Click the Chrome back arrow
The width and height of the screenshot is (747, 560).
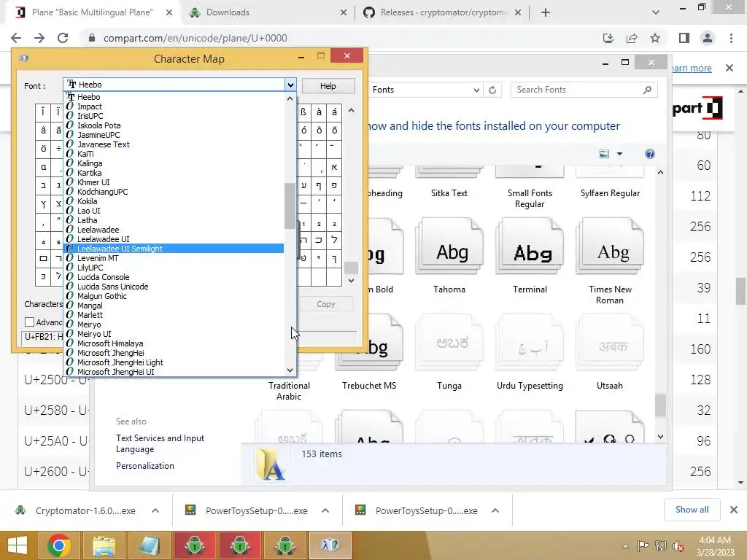coord(16,38)
